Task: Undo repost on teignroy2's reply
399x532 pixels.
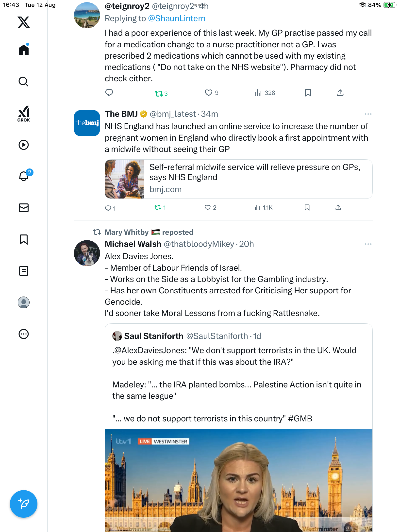Action: pyautogui.click(x=159, y=93)
